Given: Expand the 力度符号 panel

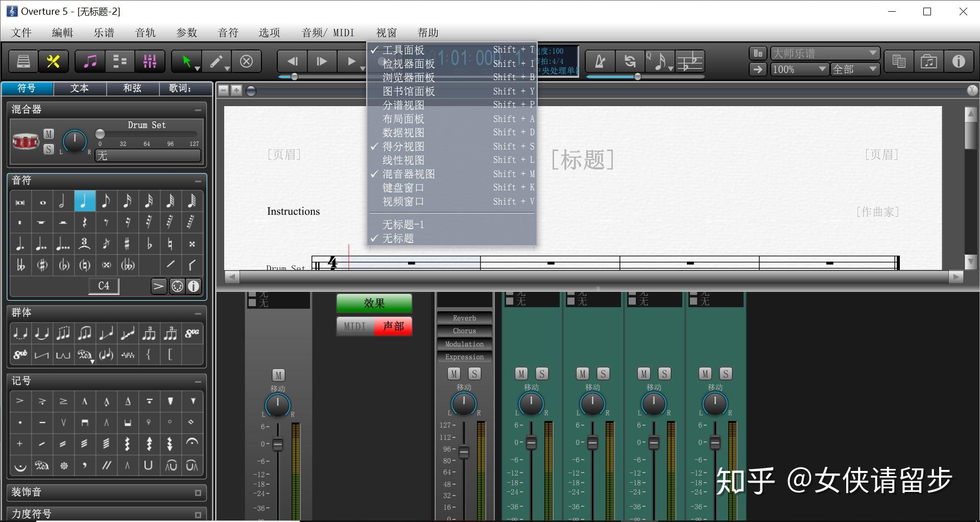Looking at the screenshot, I should point(198,515).
